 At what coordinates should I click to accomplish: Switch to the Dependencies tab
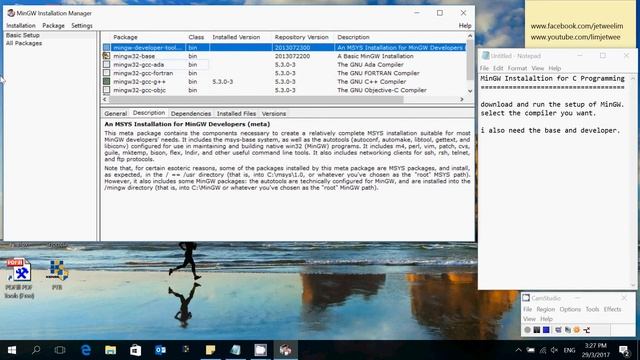[x=191, y=113]
